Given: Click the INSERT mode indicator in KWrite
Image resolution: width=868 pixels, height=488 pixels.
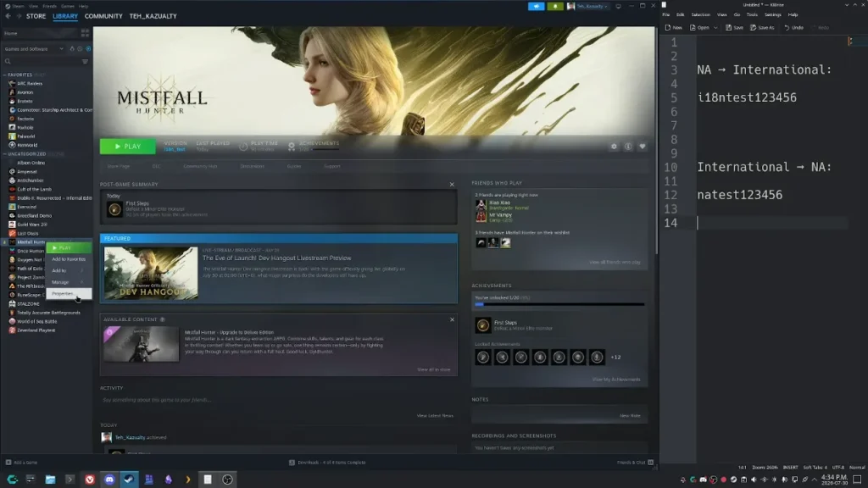Looking at the screenshot, I should (x=790, y=468).
